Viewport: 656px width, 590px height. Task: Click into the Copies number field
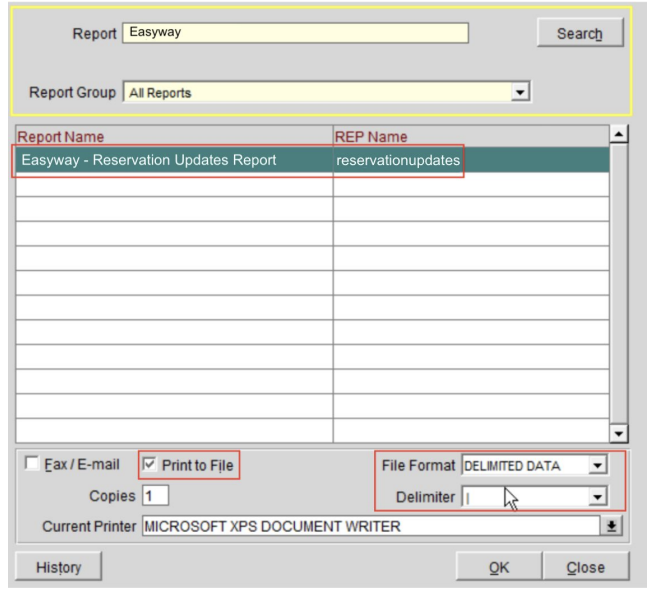click(155, 496)
